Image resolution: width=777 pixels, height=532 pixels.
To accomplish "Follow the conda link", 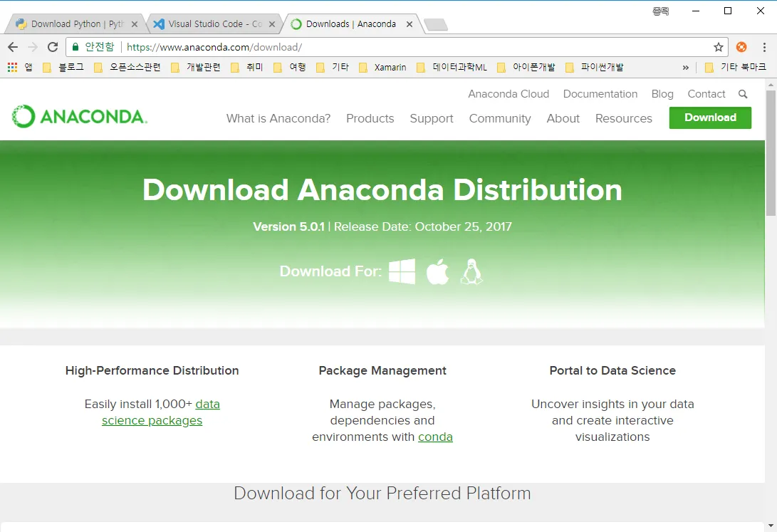I will tap(435, 437).
